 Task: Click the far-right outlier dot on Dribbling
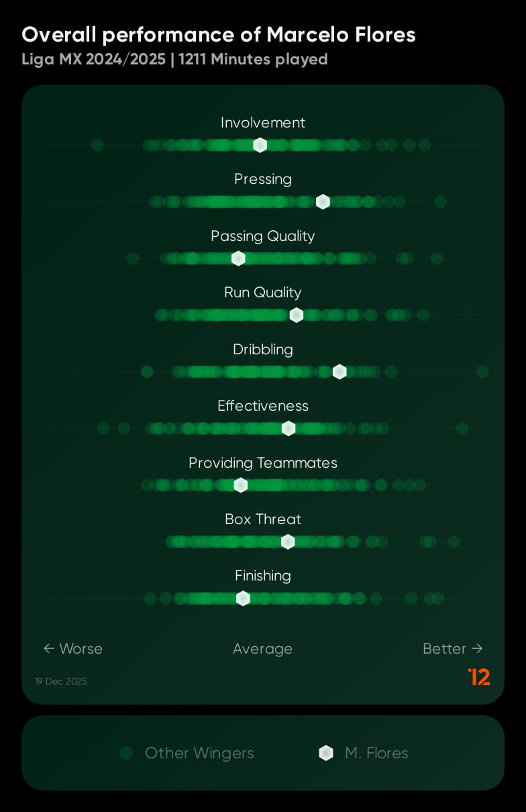point(482,372)
